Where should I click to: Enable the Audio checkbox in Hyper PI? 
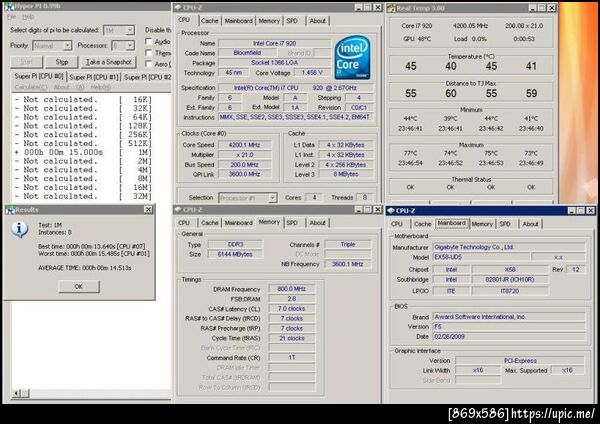[149, 41]
